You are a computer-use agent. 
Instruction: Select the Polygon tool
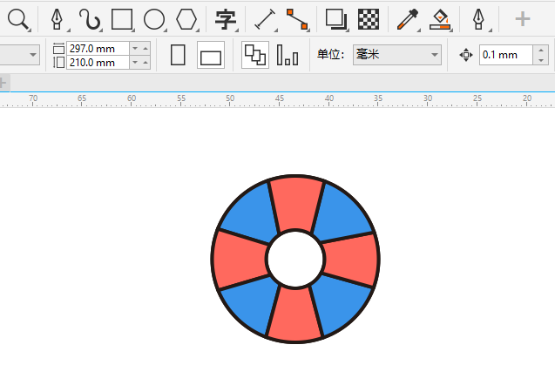pos(186,19)
